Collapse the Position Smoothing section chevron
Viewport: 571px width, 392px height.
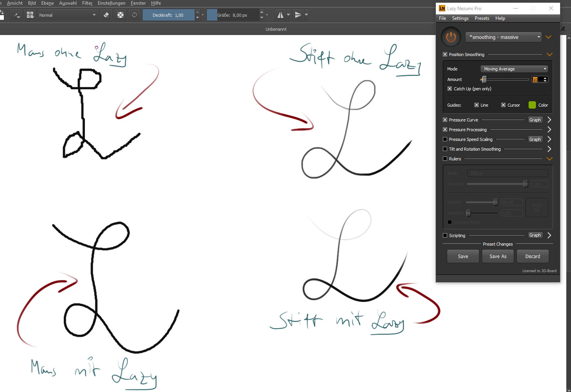pos(550,54)
